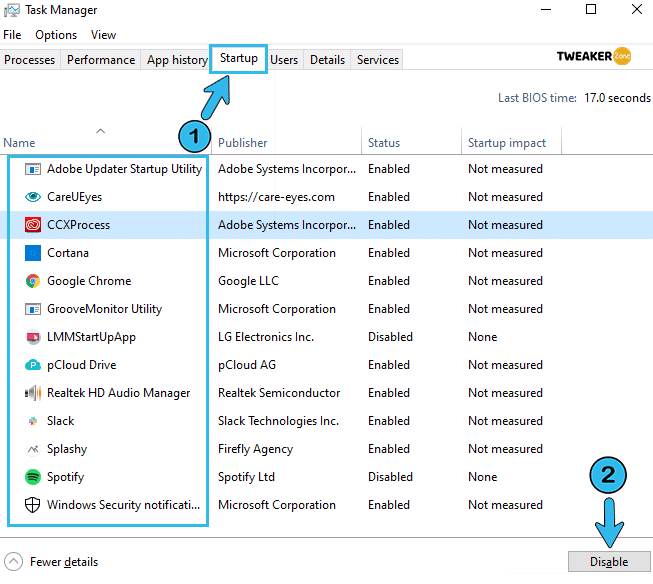The width and height of the screenshot is (653, 584).
Task: Select the CCXProcess name text
Action: pos(78,225)
